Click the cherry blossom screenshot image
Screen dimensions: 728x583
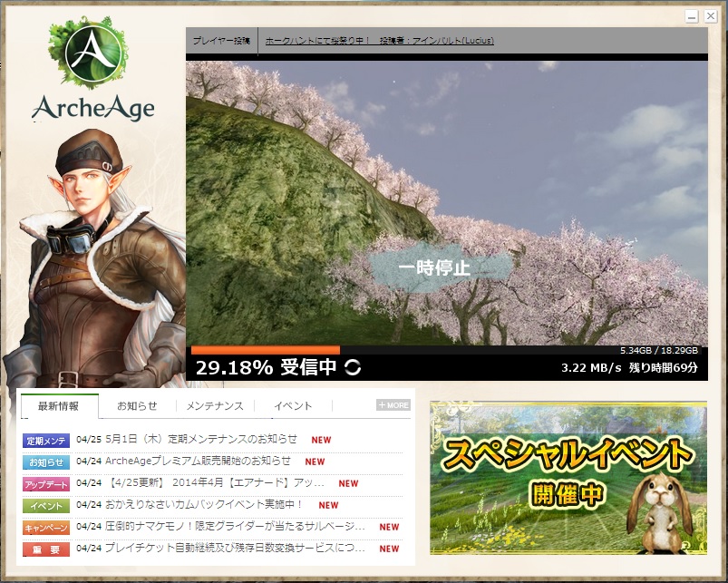[447, 203]
